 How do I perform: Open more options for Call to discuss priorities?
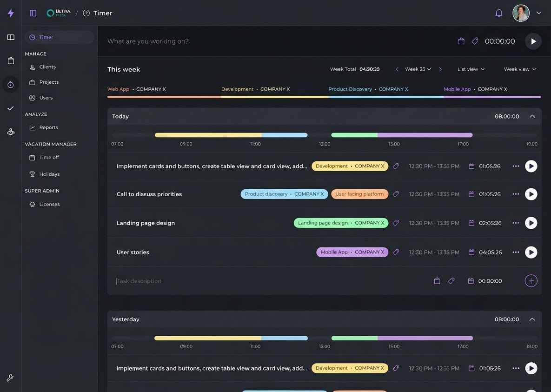point(516,194)
